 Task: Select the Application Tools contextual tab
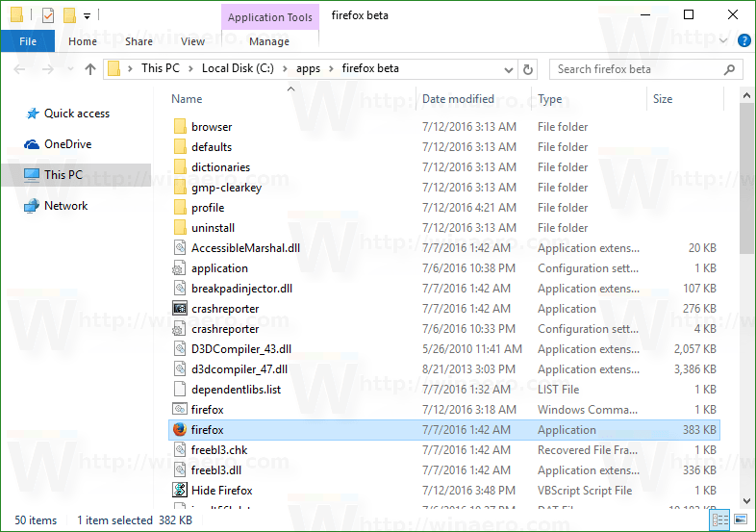pos(270,17)
